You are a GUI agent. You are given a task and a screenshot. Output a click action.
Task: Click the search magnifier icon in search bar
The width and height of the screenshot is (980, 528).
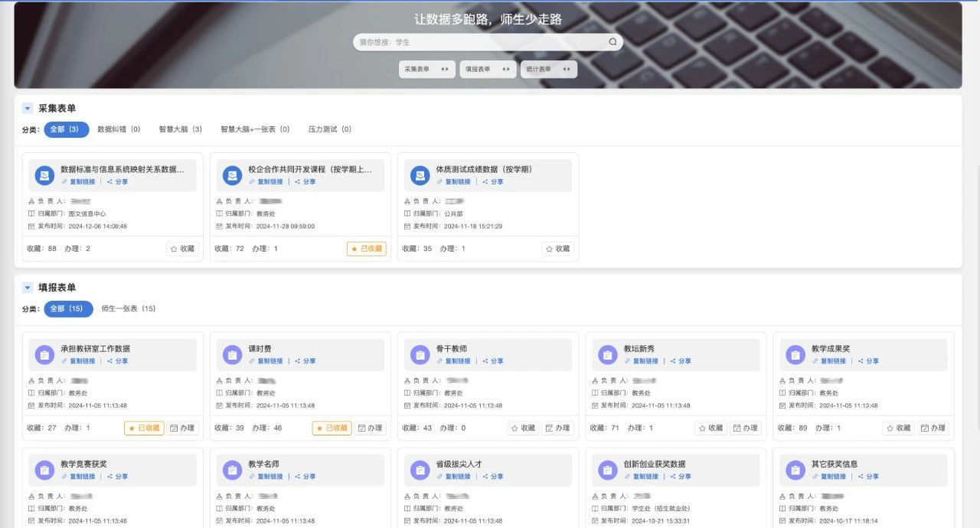(x=612, y=42)
